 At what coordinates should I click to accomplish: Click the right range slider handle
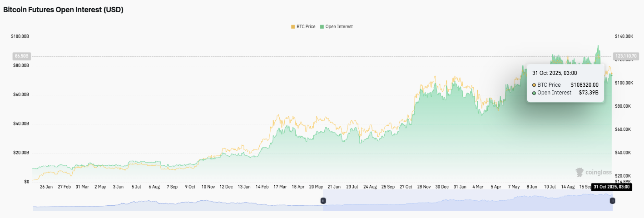click(x=612, y=200)
